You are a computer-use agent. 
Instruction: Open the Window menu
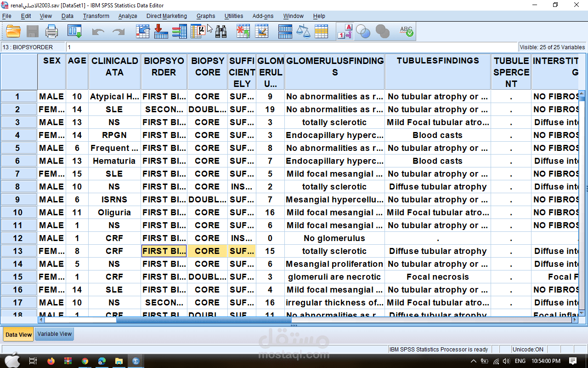coord(293,16)
